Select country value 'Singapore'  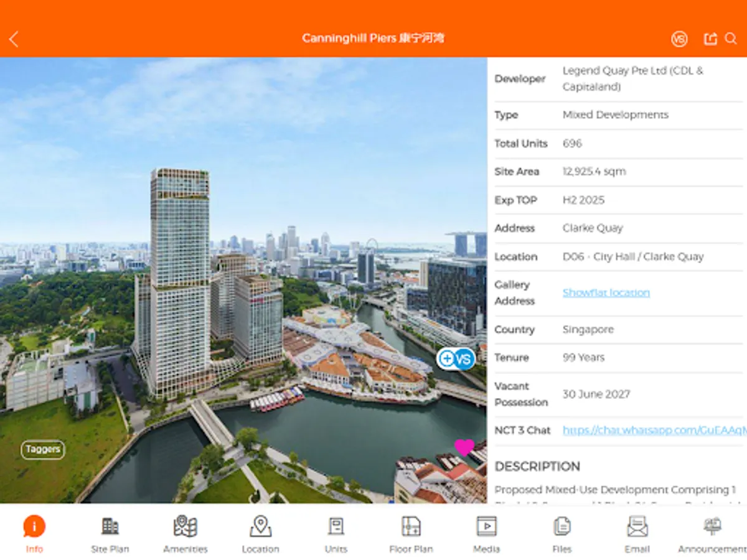coord(588,329)
